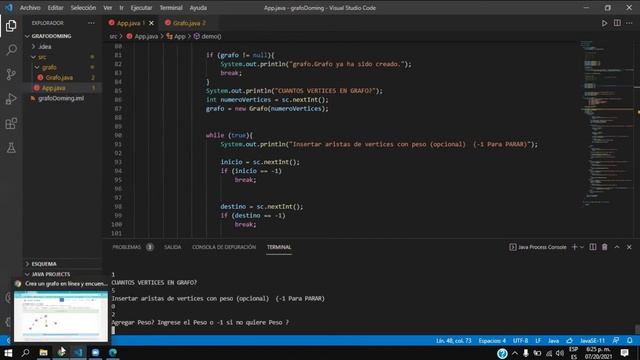Viewport: 640px width, 360px height.
Task: Open File Explorer from taskbar
Action: (43, 353)
